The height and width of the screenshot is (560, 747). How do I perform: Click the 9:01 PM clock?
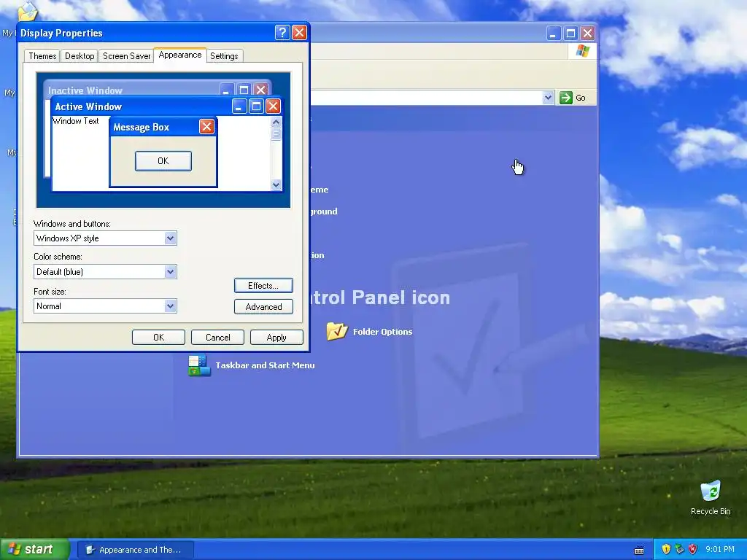pos(720,549)
